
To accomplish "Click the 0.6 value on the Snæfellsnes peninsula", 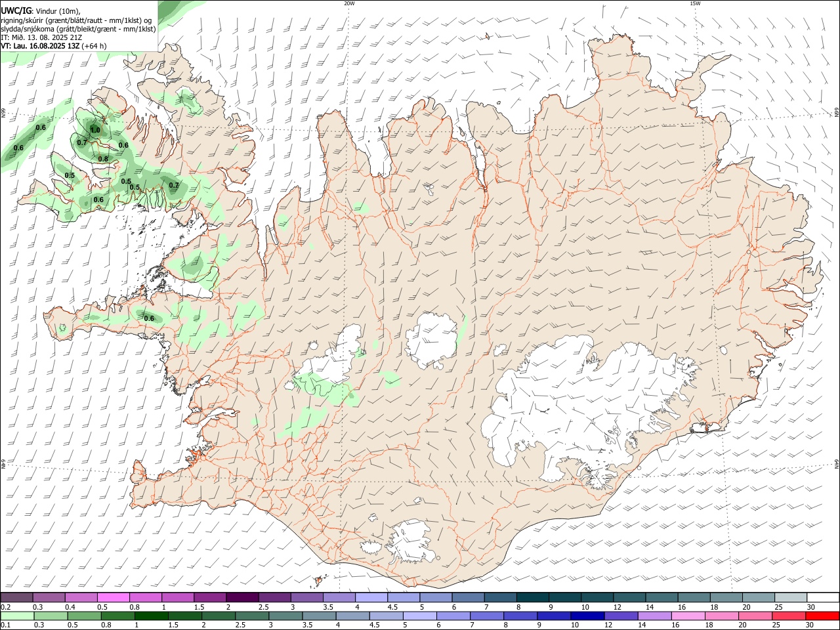I will coord(149,318).
